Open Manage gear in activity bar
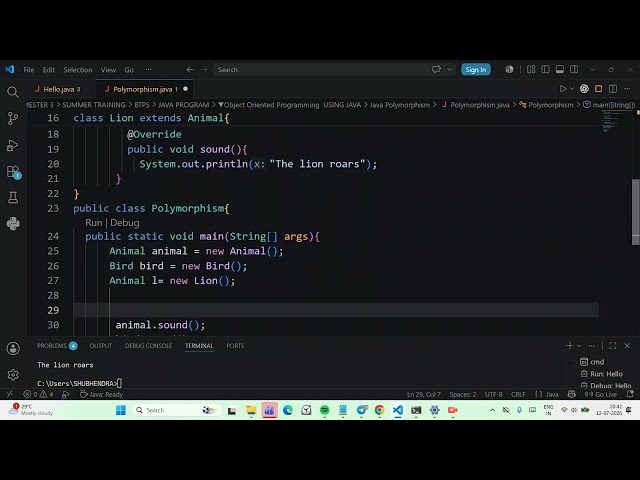The width and height of the screenshot is (640, 480). coord(13,374)
